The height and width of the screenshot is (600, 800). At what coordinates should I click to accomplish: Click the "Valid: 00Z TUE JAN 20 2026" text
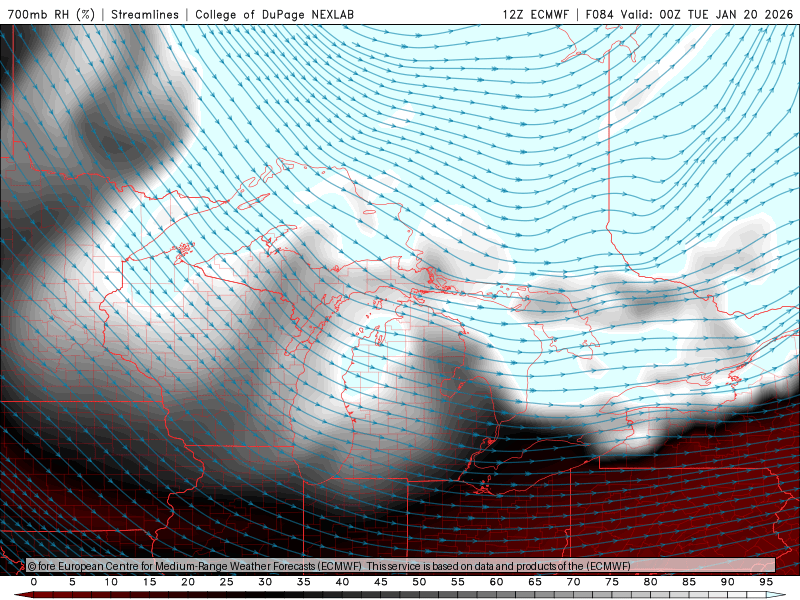(707, 14)
